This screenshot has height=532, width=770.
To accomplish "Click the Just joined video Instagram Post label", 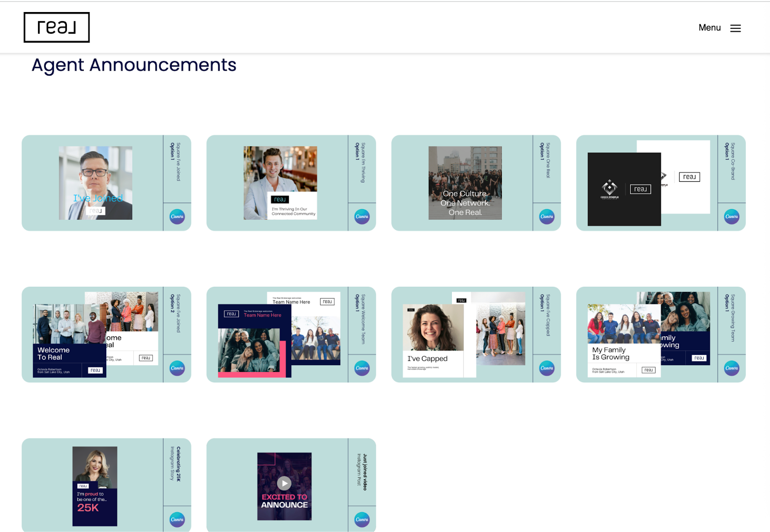I will coord(362,471).
